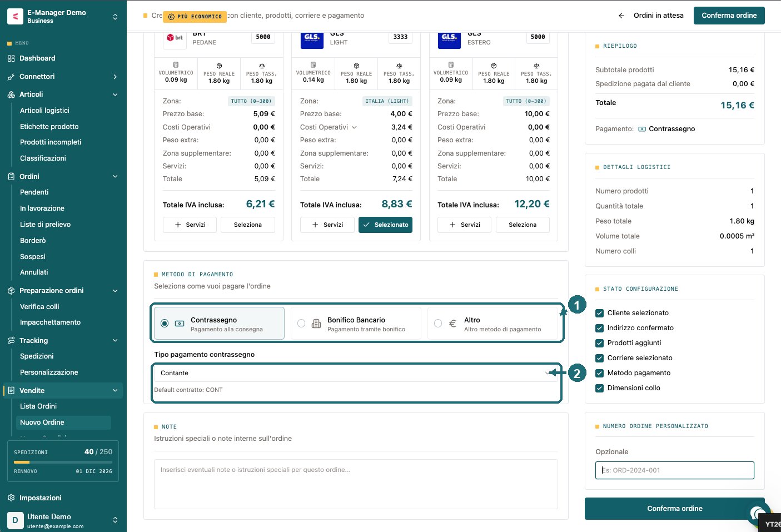
Task: Toggle the Indirizzo confermato checkbox
Action: coord(599,328)
